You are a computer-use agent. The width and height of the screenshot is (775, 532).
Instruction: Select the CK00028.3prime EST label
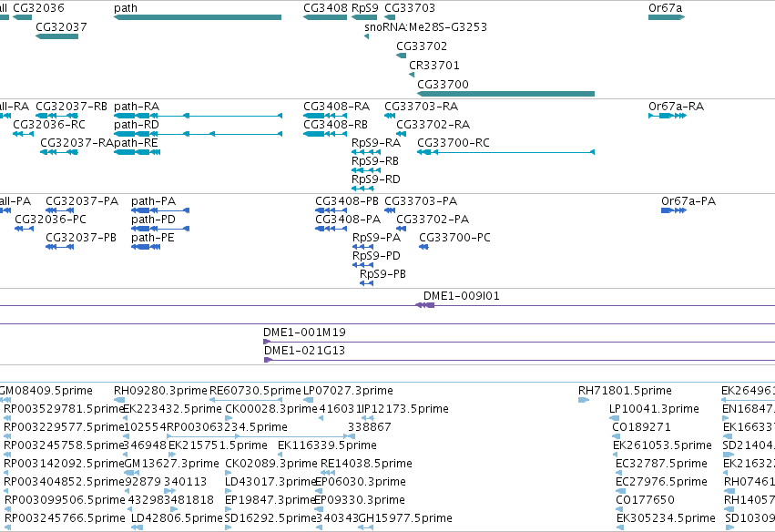[x=271, y=409]
